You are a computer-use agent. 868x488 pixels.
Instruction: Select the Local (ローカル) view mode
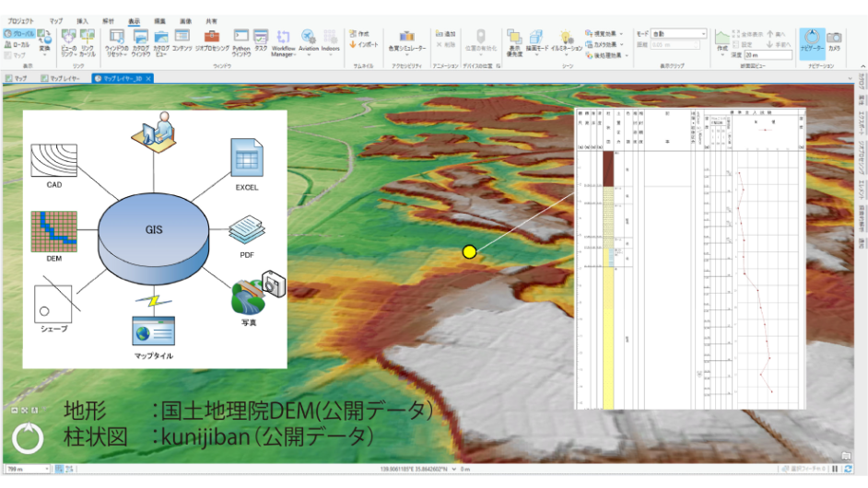tap(18, 44)
